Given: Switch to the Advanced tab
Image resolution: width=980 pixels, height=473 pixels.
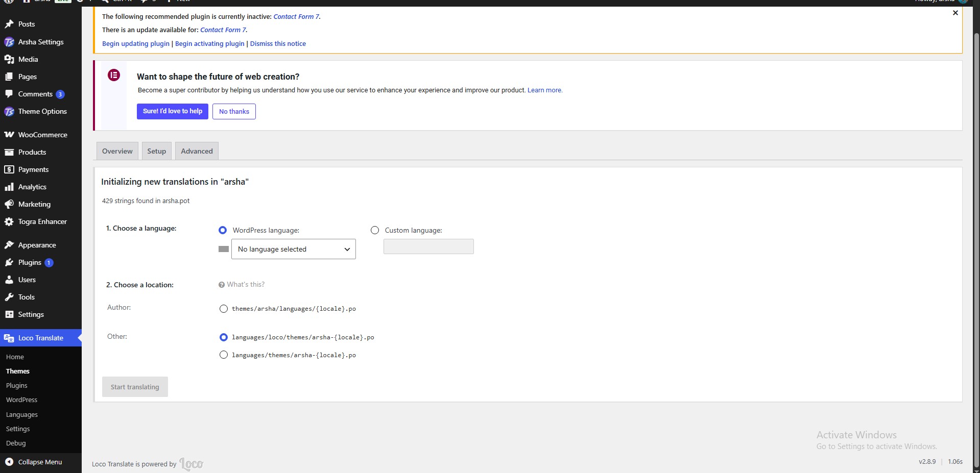Looking at the screenshot, I should pos(197,151).
